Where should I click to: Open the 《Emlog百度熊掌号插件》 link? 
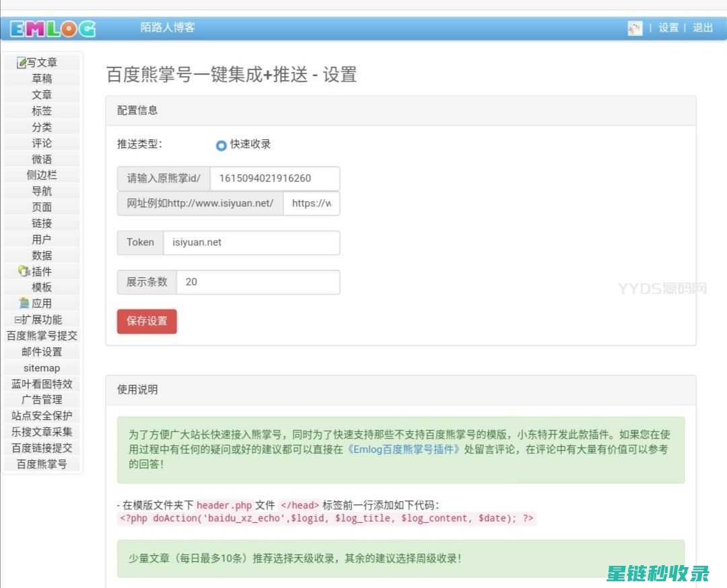pyautogui.click(x=403, y=449)
